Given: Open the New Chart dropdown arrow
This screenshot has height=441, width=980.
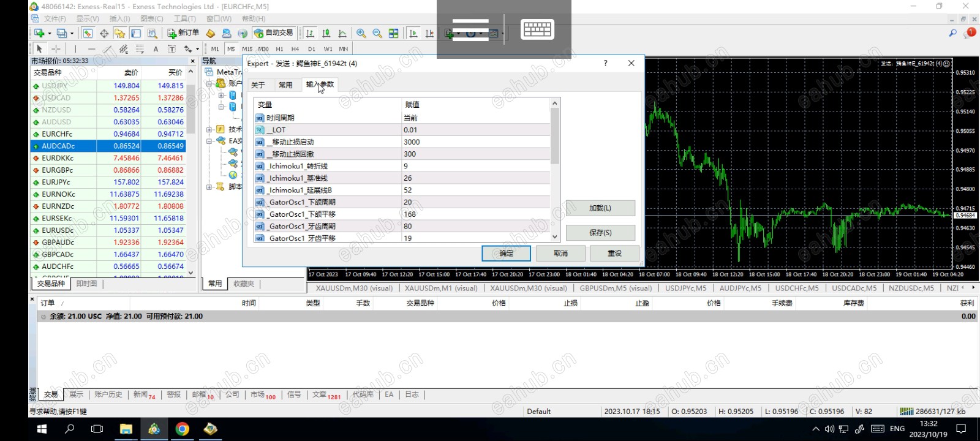Looking at the screenshot, I should coord(50,33).
